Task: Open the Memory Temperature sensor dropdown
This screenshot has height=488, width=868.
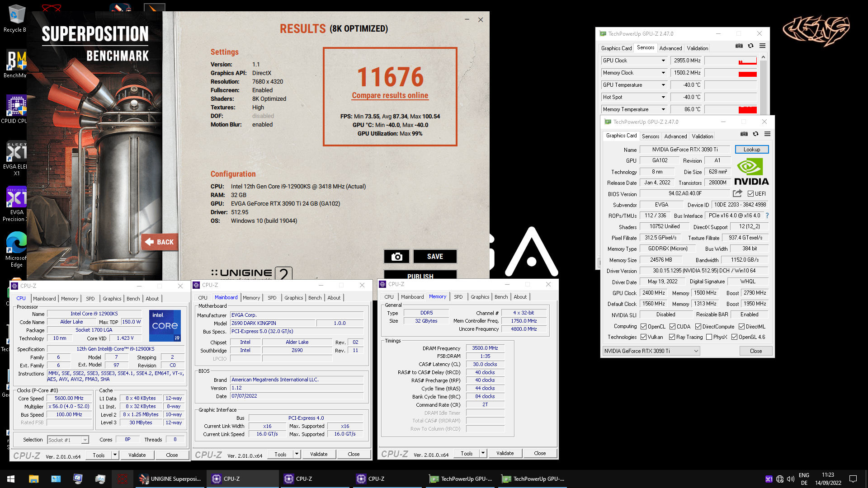Action: [663, 109]
